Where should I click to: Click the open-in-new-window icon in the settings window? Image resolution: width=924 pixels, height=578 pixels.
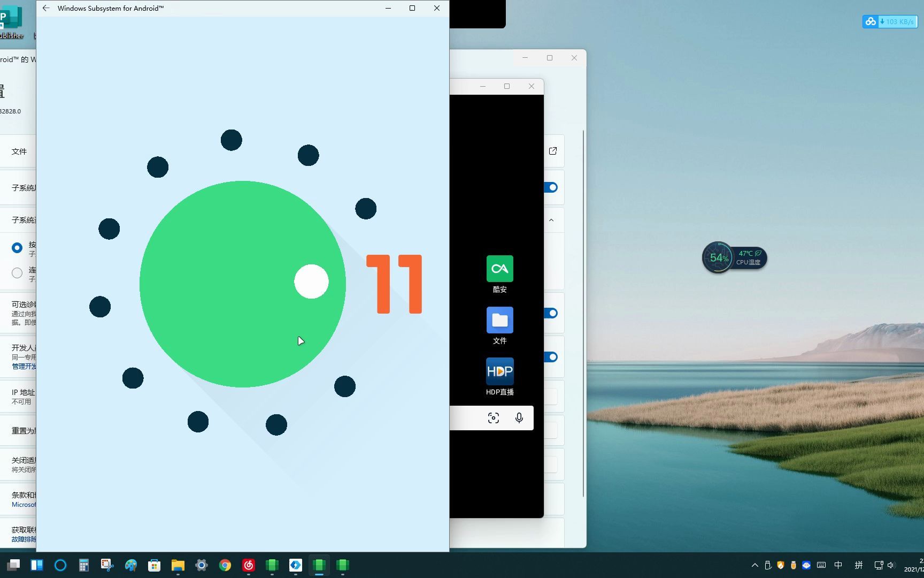pos(553,151)
